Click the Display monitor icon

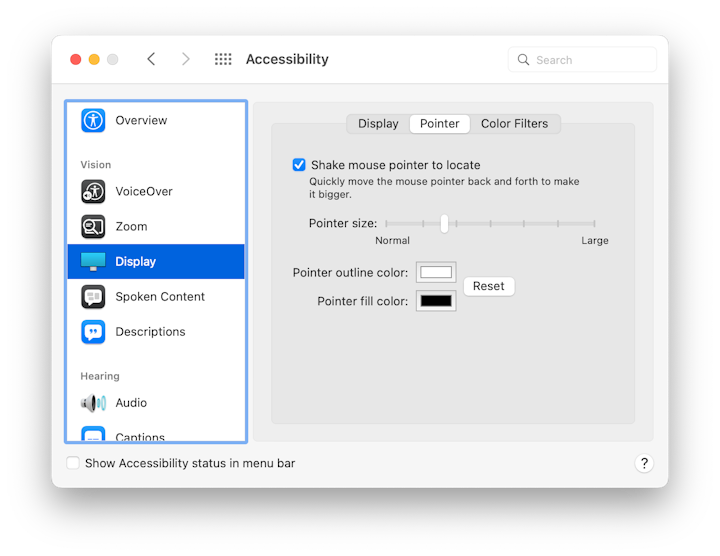94,262
